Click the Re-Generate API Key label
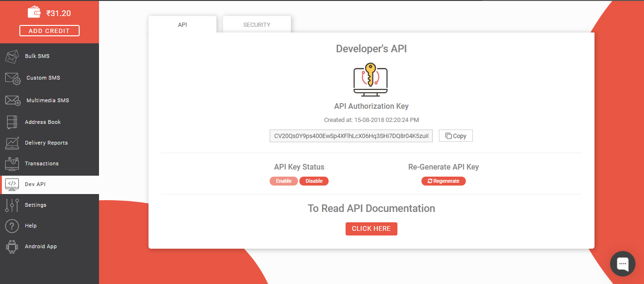This screenshot has width=644, height=284. (444, 167)
